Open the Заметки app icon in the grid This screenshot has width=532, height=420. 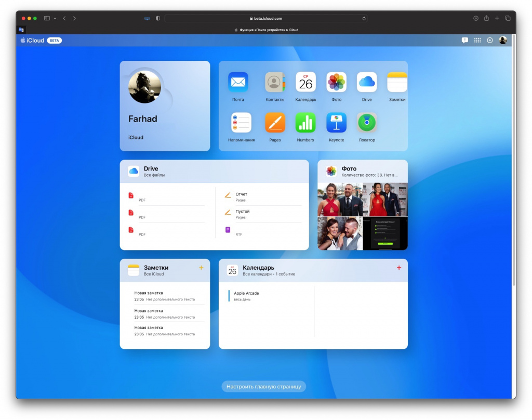pyautogui.click(x=397, y=82)
